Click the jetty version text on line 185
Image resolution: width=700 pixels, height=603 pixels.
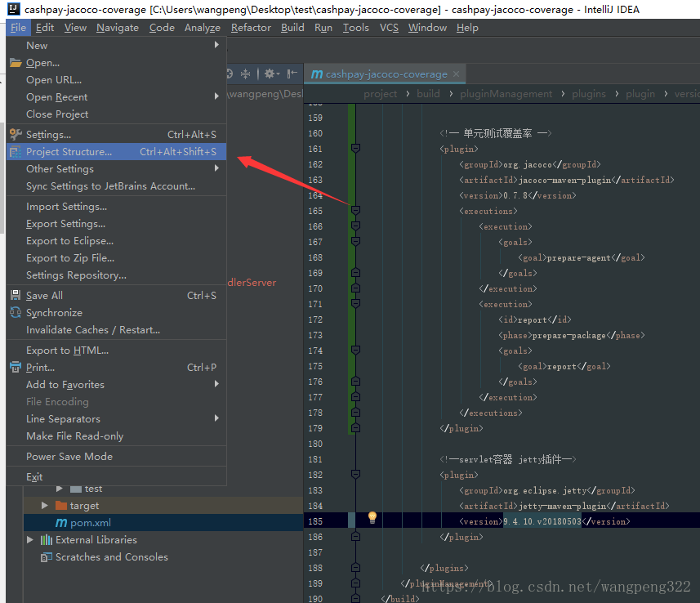(x=542, y=521)
